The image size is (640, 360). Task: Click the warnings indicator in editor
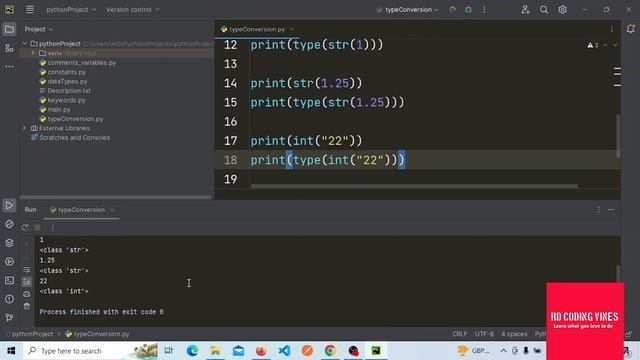(x=593, y=45)
